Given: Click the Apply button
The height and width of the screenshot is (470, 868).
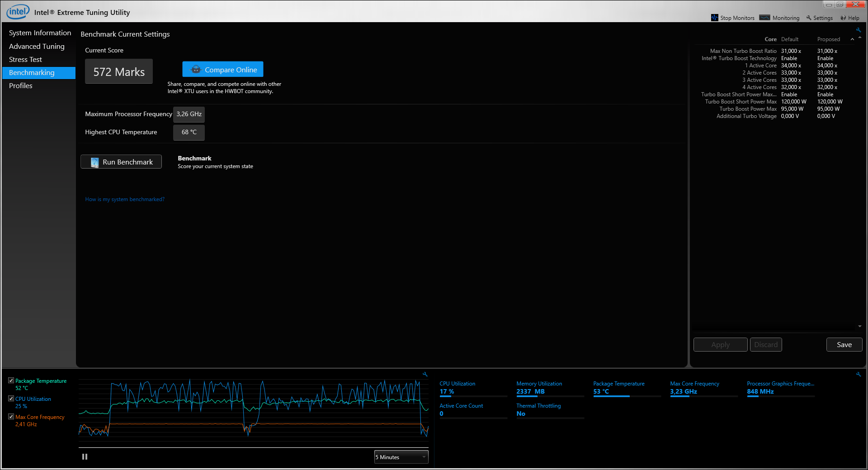Looking at the screenshot, I should [x=720, y=345].
